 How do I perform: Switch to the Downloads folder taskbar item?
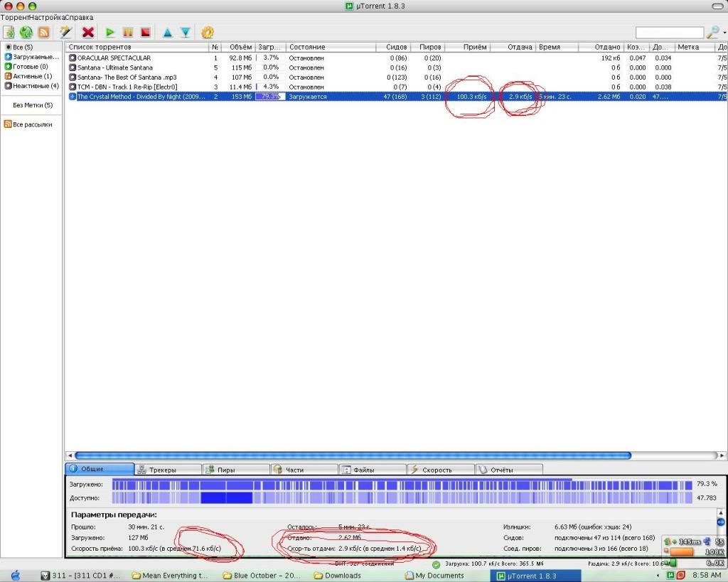(338, 576)
